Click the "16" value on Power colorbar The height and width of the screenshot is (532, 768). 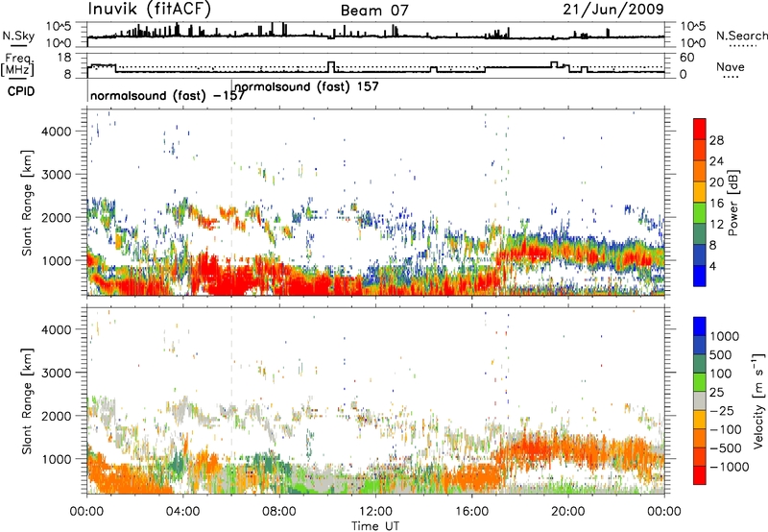tap(716, 204)
